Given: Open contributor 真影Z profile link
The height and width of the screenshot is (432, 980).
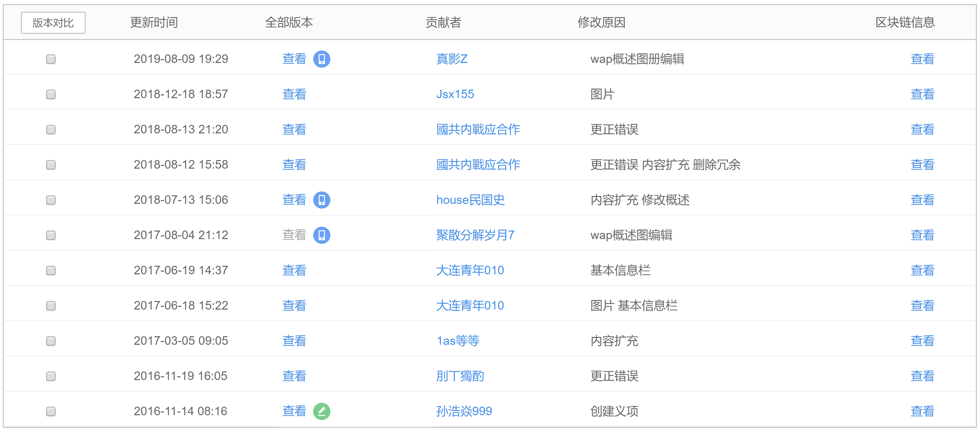Looking at the screenshot, I should click(x=452, y=59).
